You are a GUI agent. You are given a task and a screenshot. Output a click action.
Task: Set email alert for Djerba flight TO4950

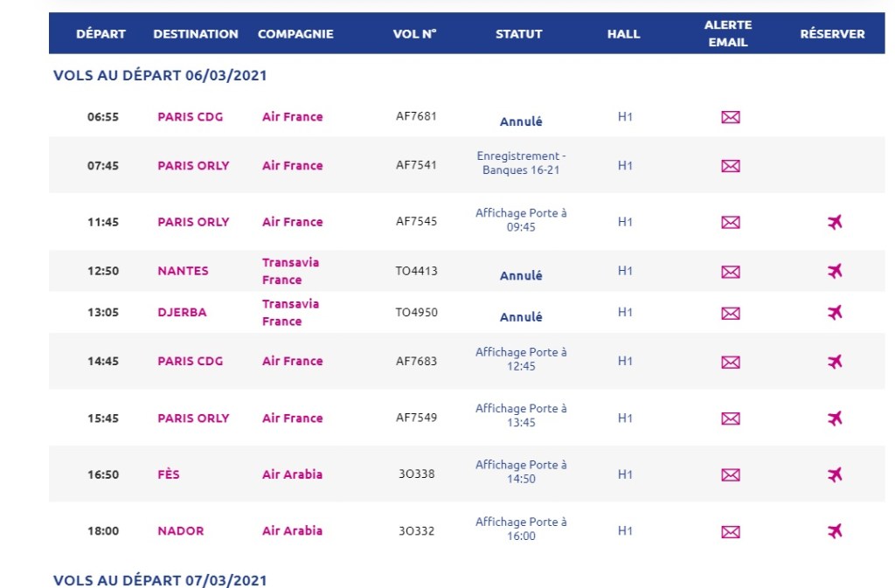coord(731,313)
